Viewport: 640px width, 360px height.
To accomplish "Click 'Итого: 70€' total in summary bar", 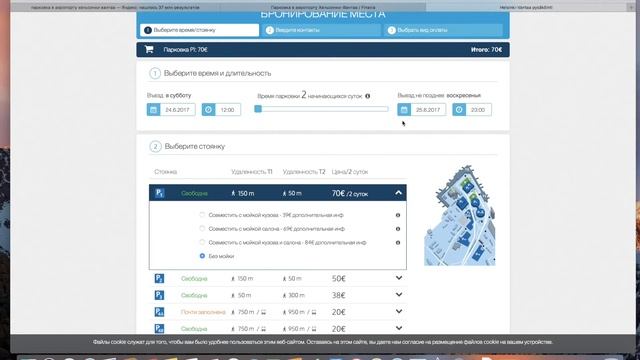I will pos(486,50).
